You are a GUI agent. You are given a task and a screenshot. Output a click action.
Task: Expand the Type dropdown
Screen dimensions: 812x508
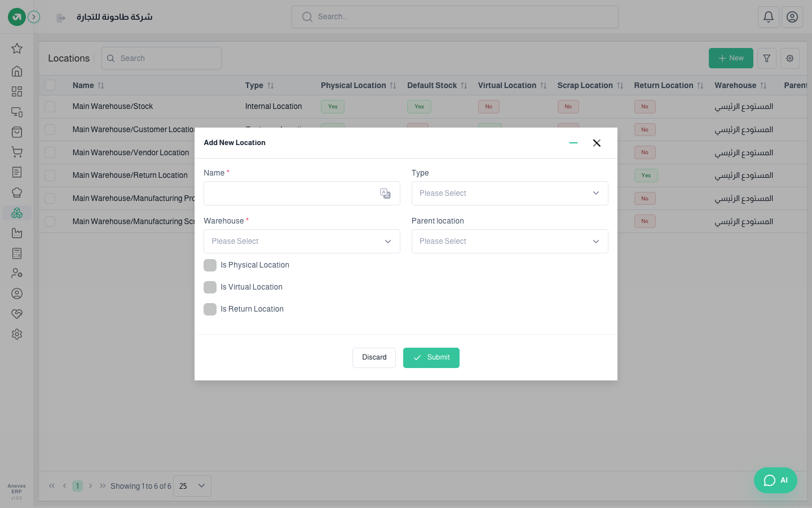510,194
